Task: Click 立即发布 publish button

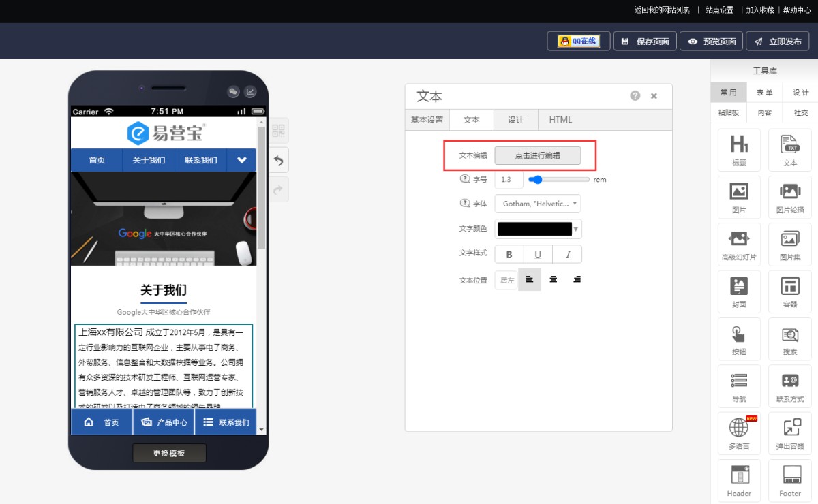Action: (x=778, y=42)
